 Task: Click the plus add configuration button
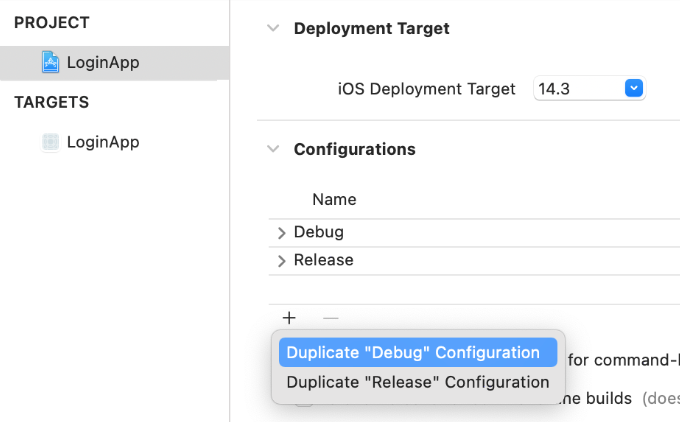pyautogui.click(x=289, y=318)
